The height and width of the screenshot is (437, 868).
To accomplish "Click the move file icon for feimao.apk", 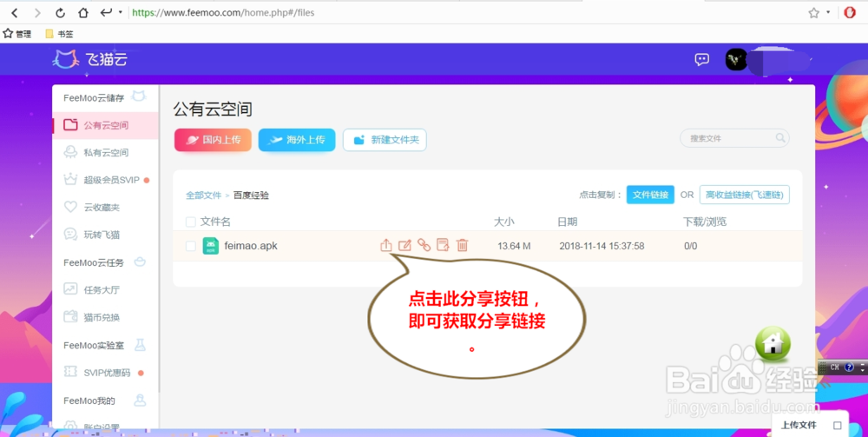I will click(443, 245).
